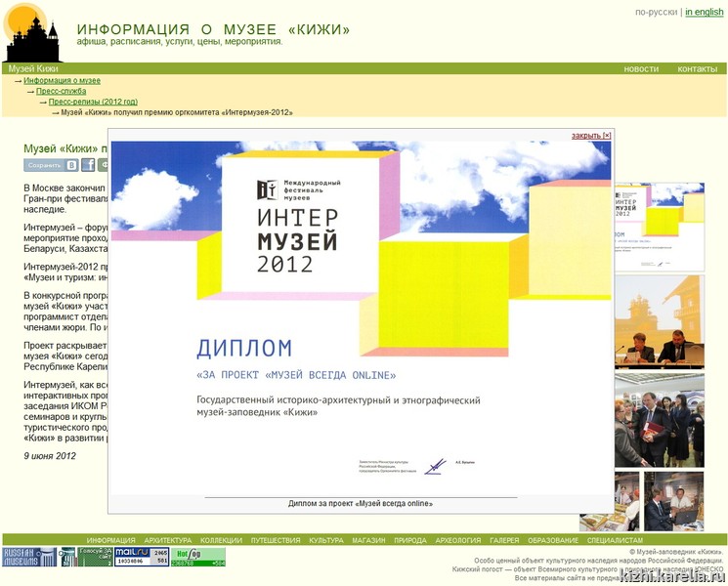This screenshot has height=586, width=728.
Task: Click Галерея in the bottom menu
Action: [x=504, y=540]
